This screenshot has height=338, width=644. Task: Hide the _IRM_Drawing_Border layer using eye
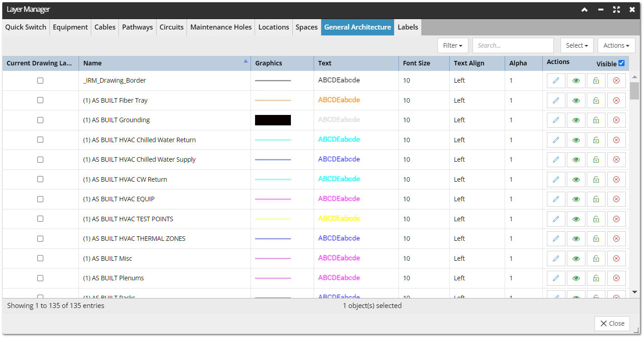[x=576, y=80]
